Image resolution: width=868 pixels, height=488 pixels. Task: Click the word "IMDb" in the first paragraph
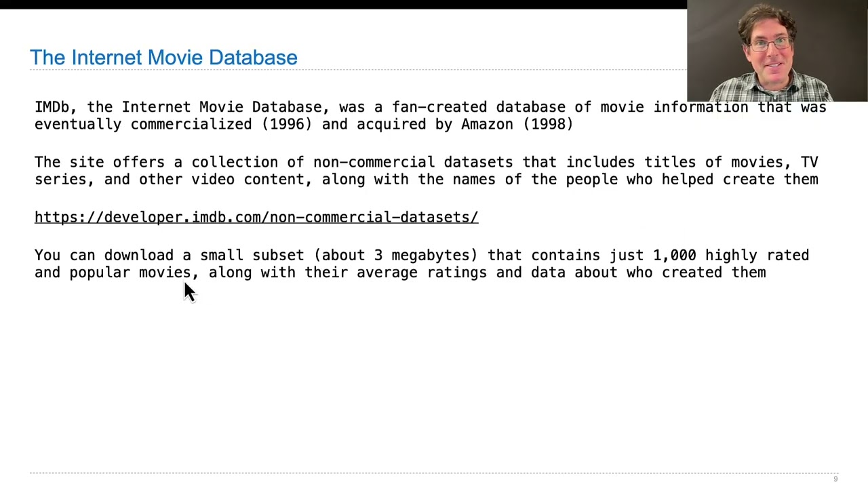click(52, 107)
